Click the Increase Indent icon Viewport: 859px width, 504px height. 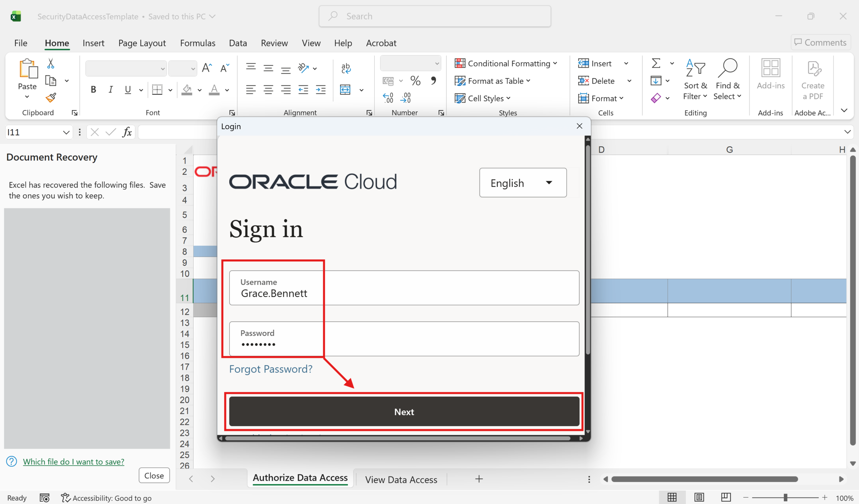321,90
